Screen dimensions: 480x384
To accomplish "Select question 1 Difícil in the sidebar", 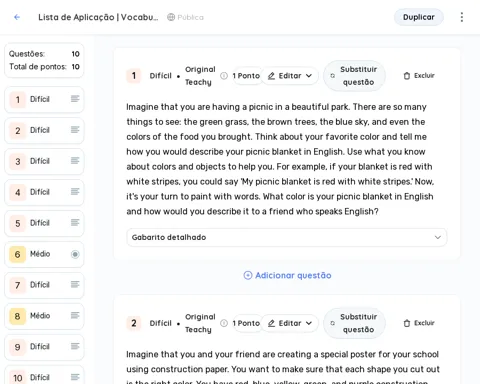I will 44,99.
